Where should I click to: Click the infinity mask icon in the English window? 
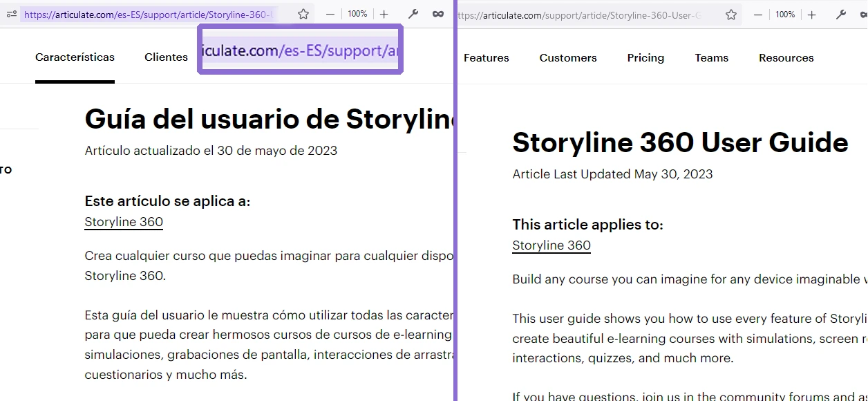(x=864, y=14)
